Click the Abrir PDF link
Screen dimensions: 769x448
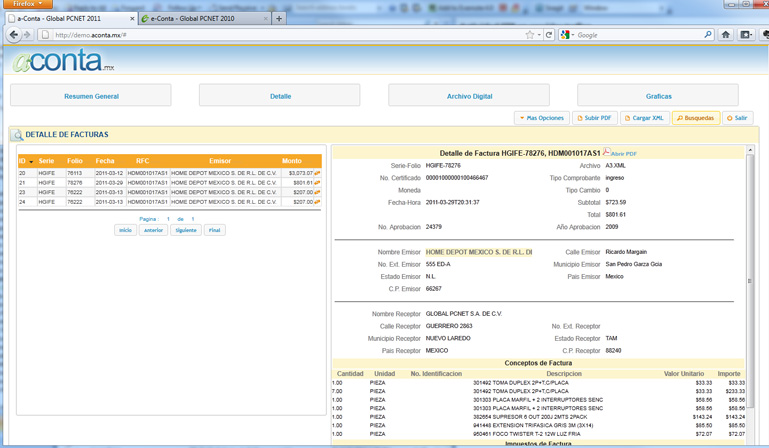pyautogui.click(x=624, y=154)
